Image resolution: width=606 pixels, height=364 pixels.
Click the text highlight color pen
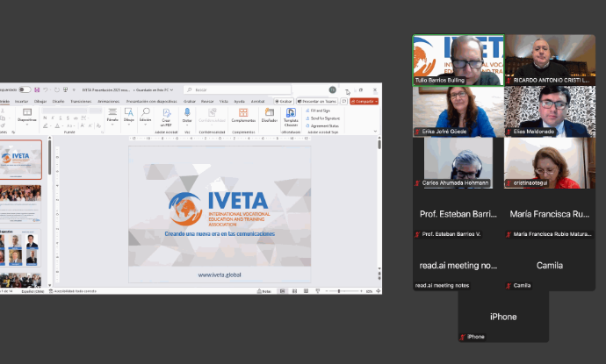click(x=45, y=125)
